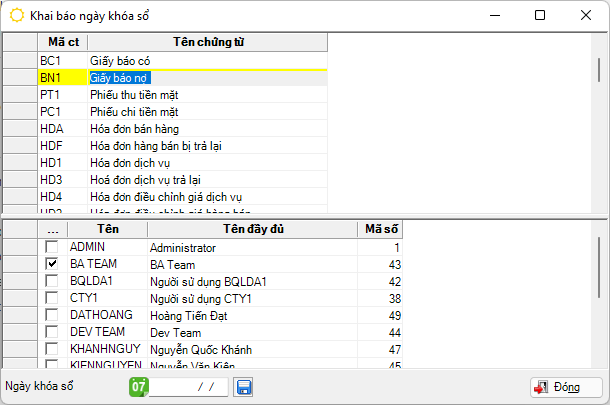The height and width of the screenshot is (405, 610).
Task: Select the DEV TEAM checkbox
Action: [52, 332]
